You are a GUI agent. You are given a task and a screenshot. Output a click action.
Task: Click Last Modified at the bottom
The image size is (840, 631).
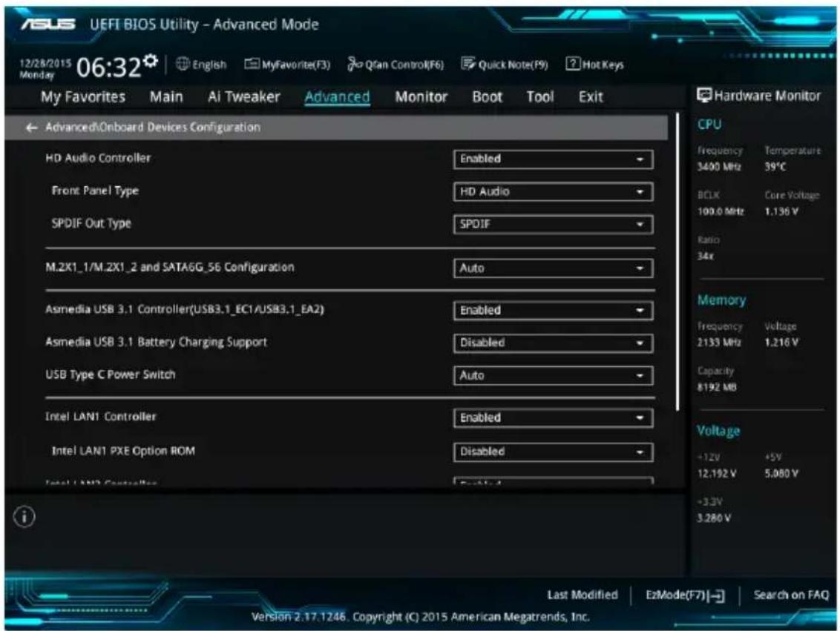coord(583,595)
